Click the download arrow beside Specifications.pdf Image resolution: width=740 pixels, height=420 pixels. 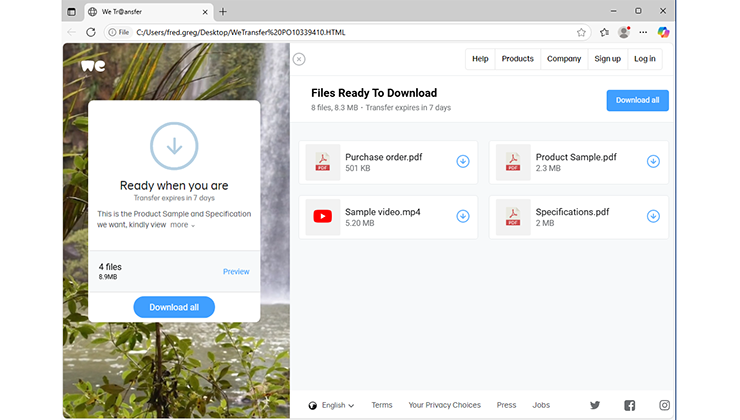(653, 216)
